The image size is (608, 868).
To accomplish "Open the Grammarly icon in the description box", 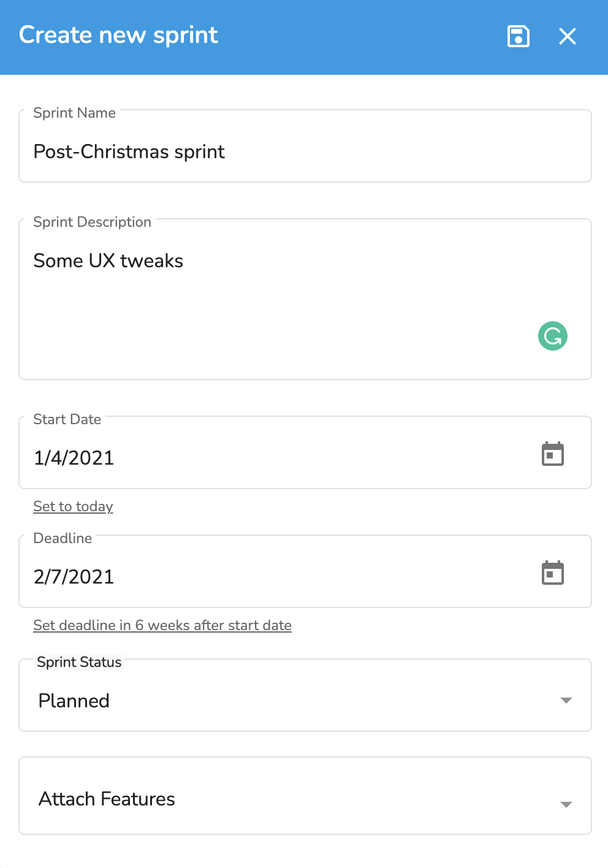I will [x=553, y=336].
